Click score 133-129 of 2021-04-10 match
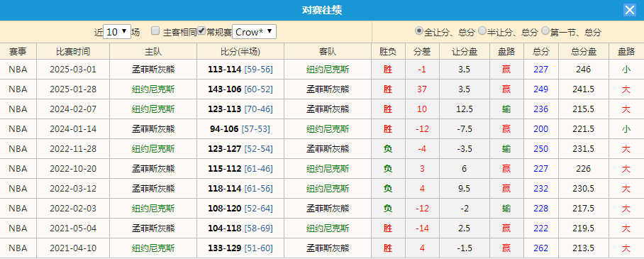The width and height of the screenshot is (644, 259). 225,248
